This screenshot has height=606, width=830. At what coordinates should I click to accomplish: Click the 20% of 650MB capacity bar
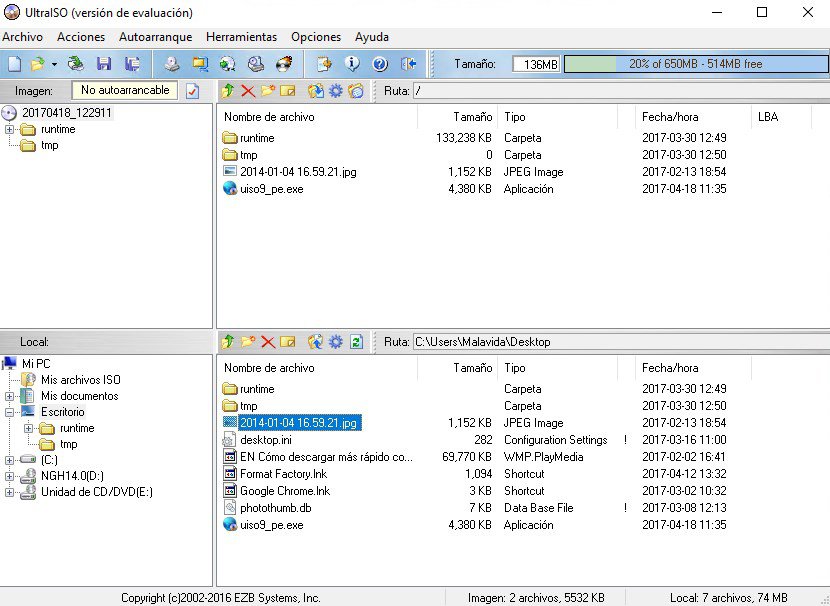click(x=696, y=64)
